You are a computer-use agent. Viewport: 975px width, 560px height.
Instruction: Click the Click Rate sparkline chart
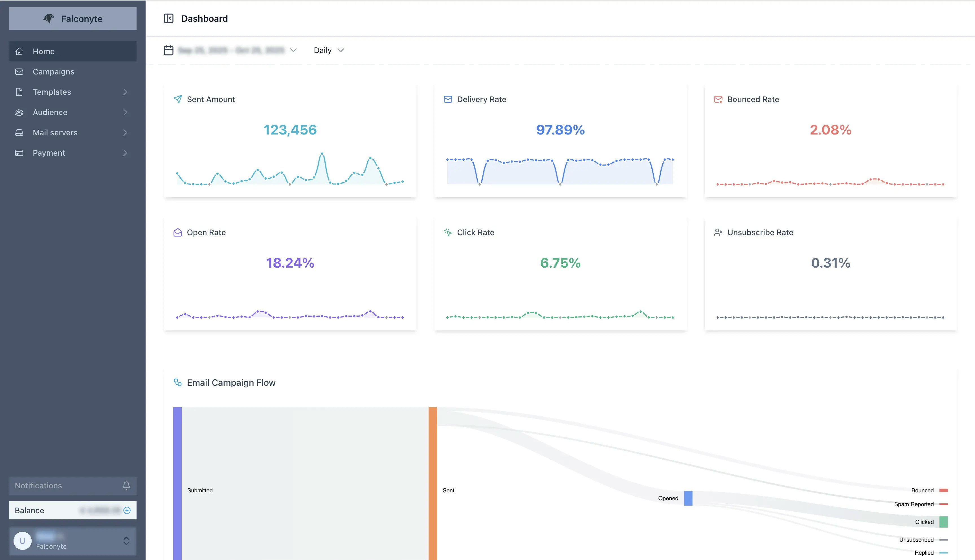coord(560,315)
